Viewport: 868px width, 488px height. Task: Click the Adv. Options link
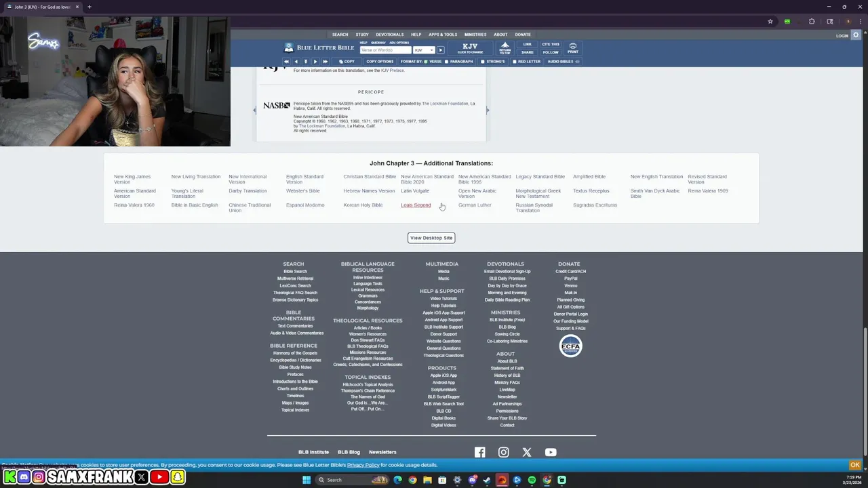click(x=399, y=43)
